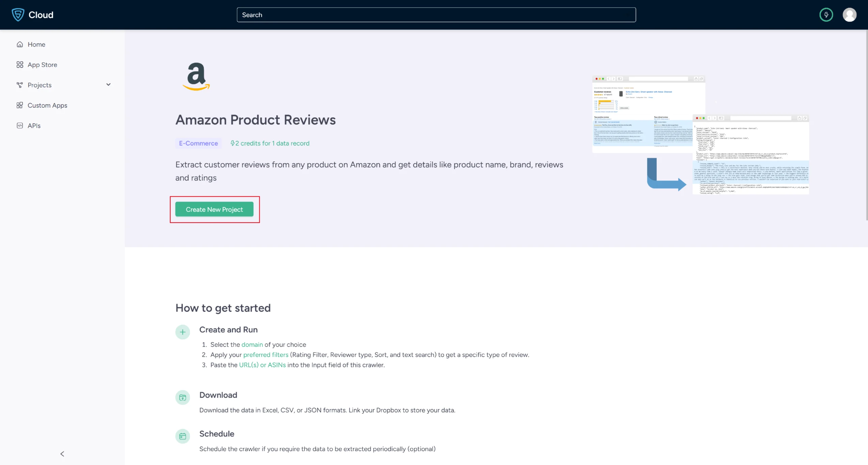Viewport: 868px width, 465px height.
Task: Expand the Projects menu chevron
Action: (x=108, y=85)
